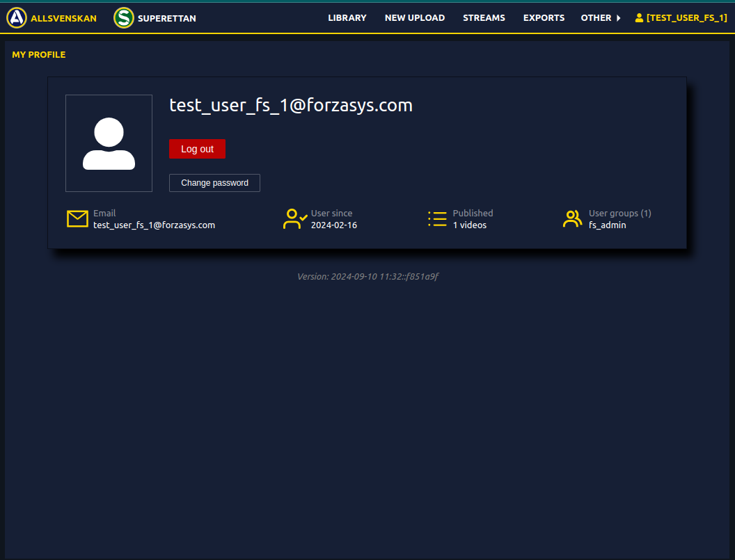This screenshot has width=735, height=560.
Task: Click the Published list icon
Action: tap(437, 218)
